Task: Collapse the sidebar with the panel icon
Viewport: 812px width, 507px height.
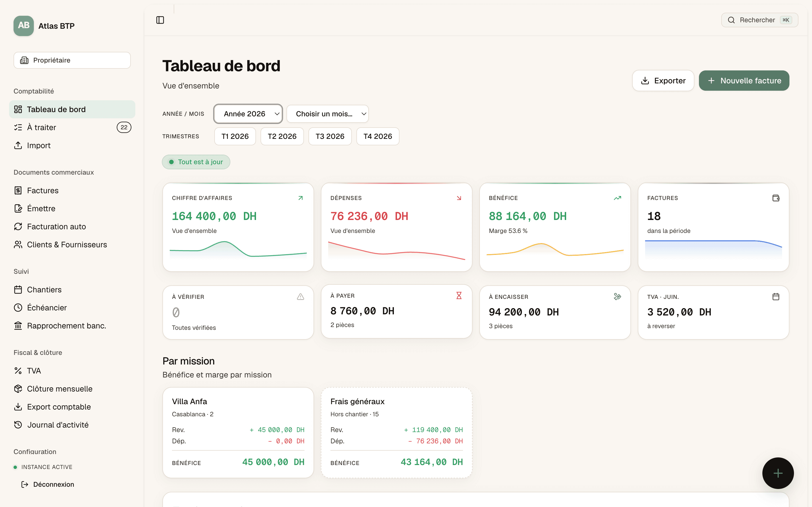Action: [x=160, y=20]
